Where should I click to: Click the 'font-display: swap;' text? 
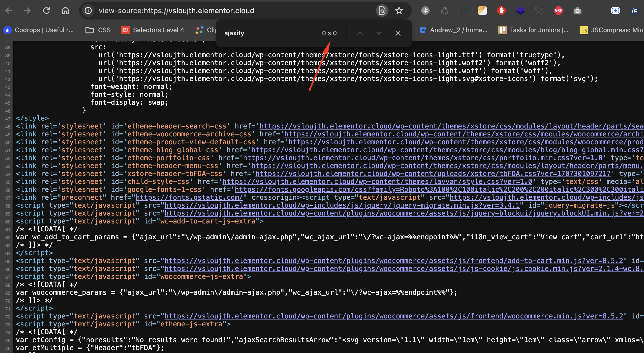point(129,102)
